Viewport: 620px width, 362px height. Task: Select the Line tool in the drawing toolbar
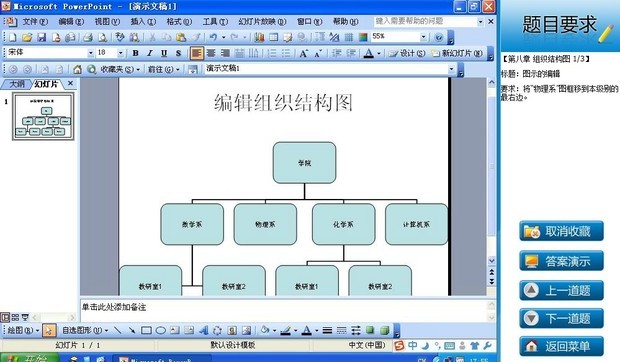[x=117, y=330]
